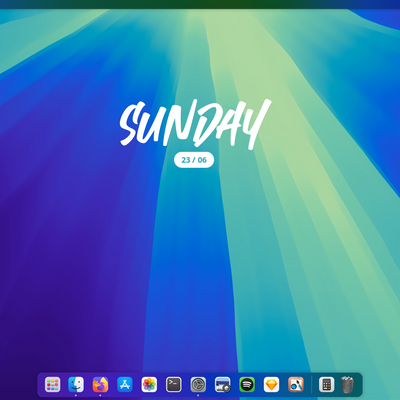Open System Settings gear icon
The height and width of the screenshot is (400, 400).
198,385
